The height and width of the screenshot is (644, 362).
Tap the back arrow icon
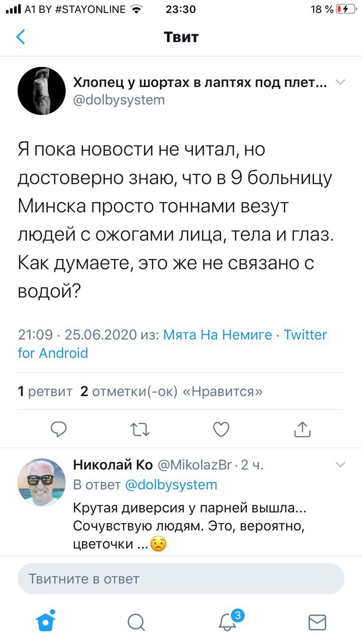coord(21,37)
